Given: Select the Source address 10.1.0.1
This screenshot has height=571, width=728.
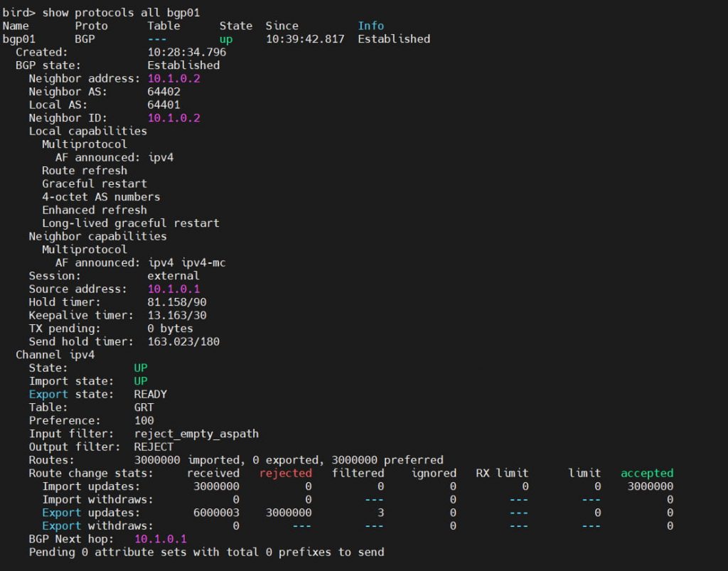Looking at the screenshot, I should tap(173, 289).
